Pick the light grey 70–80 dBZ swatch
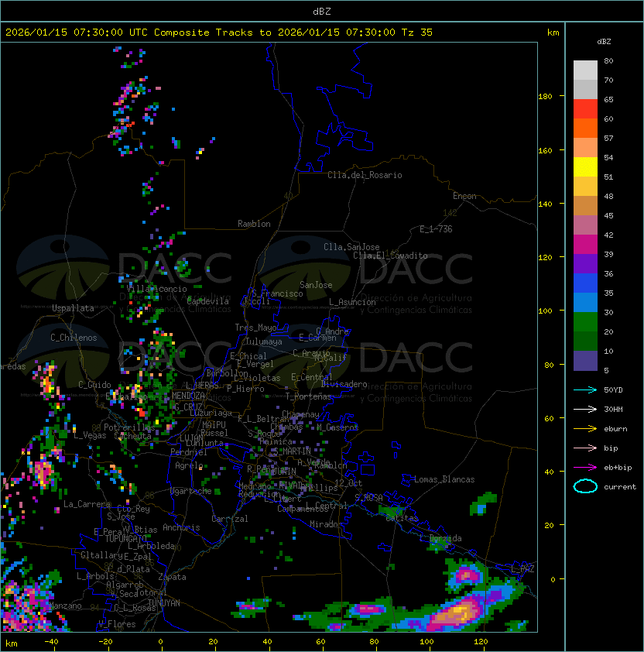 (x=585, y=70)
